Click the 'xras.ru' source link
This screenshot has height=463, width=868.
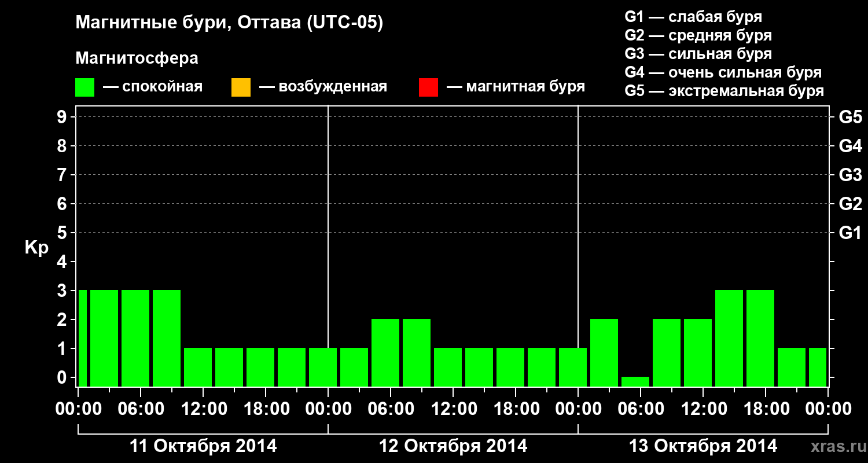838,447
